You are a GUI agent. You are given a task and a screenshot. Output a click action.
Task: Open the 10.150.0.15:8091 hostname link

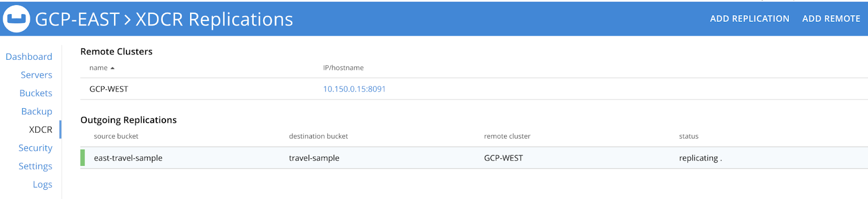click(x=354, y=89)
